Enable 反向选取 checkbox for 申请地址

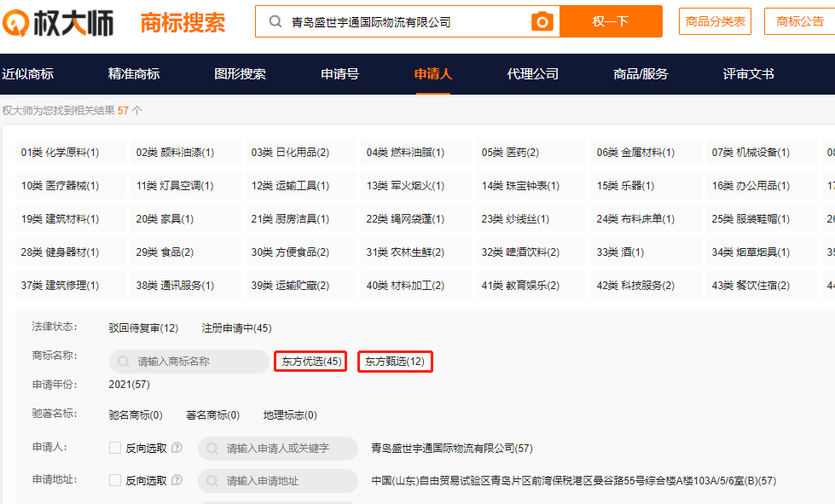[115, 480]
